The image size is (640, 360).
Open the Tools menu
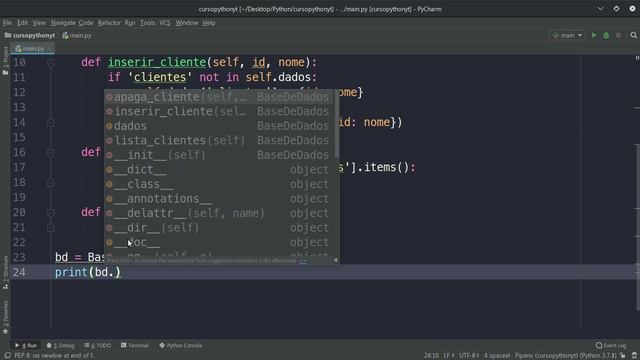pos(147,23)
